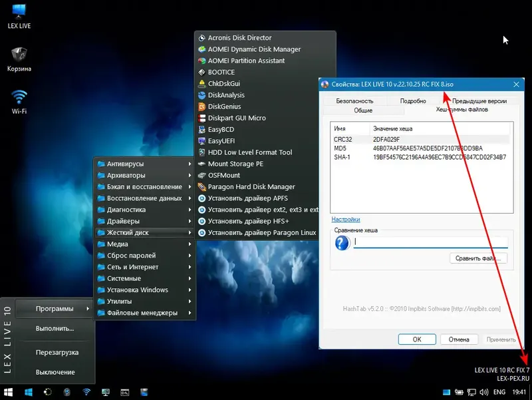Open the Системные category
This screenshot has width=532, height=400.
coord(144,278)
